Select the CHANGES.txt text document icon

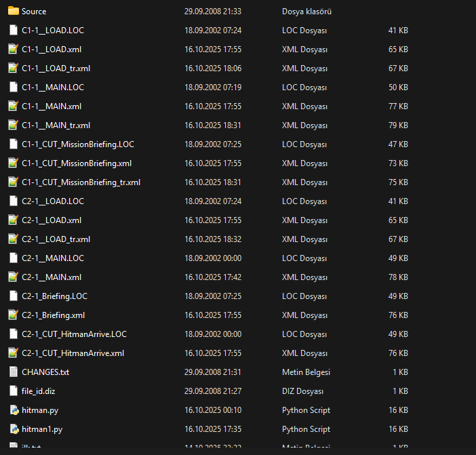click(14, 372)
